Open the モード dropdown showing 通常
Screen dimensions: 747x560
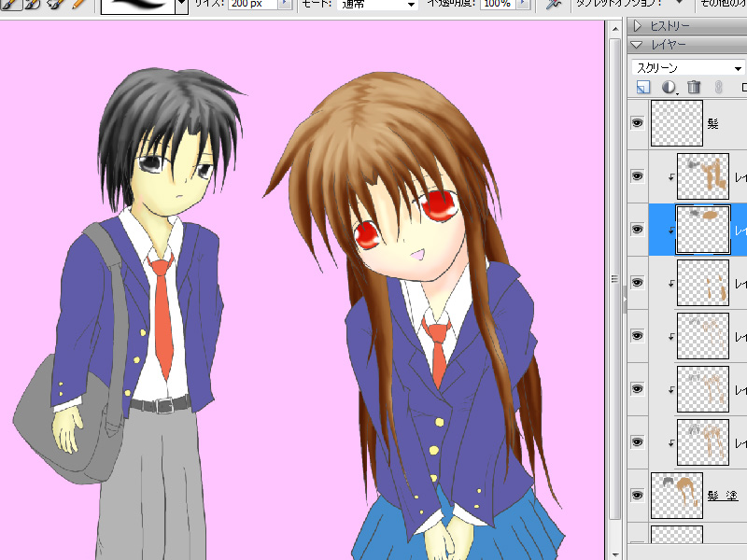[376, 5]
